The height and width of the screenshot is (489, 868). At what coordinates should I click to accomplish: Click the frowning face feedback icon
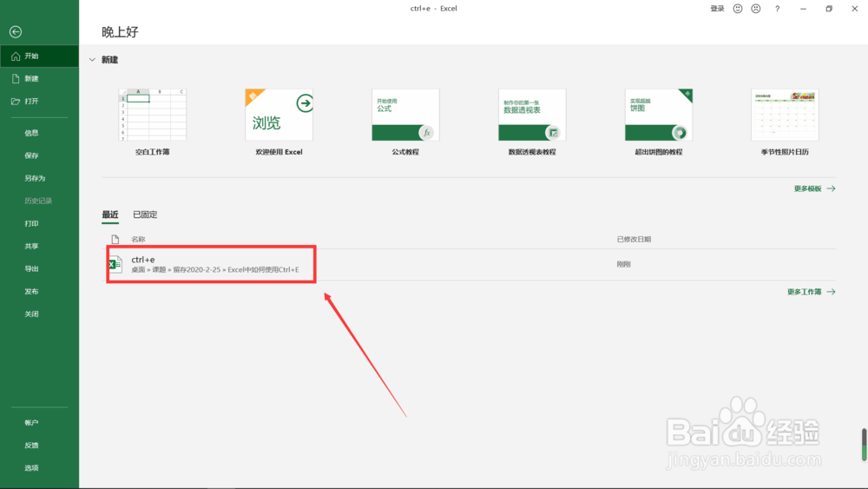[756, 9]
